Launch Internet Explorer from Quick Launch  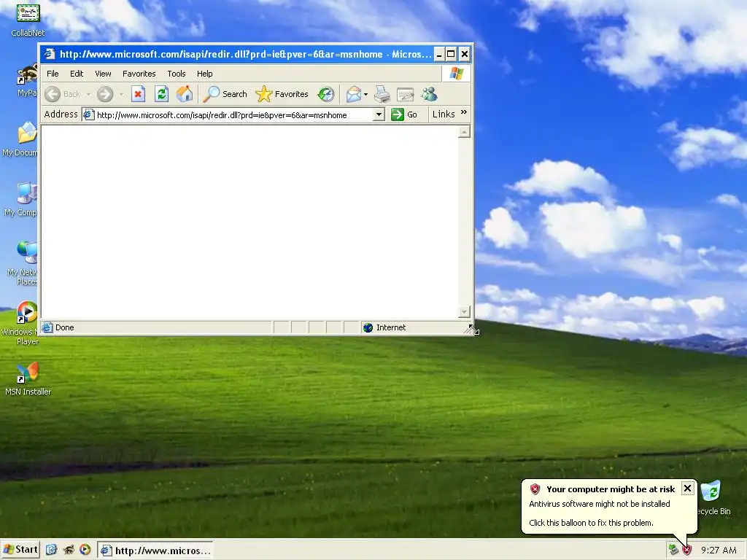[52, 550]
